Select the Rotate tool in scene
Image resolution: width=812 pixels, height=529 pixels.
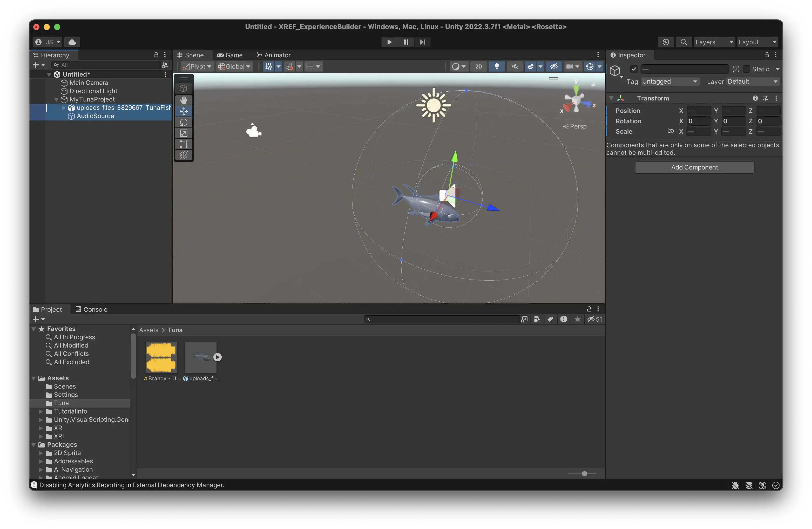click(184, 122)
